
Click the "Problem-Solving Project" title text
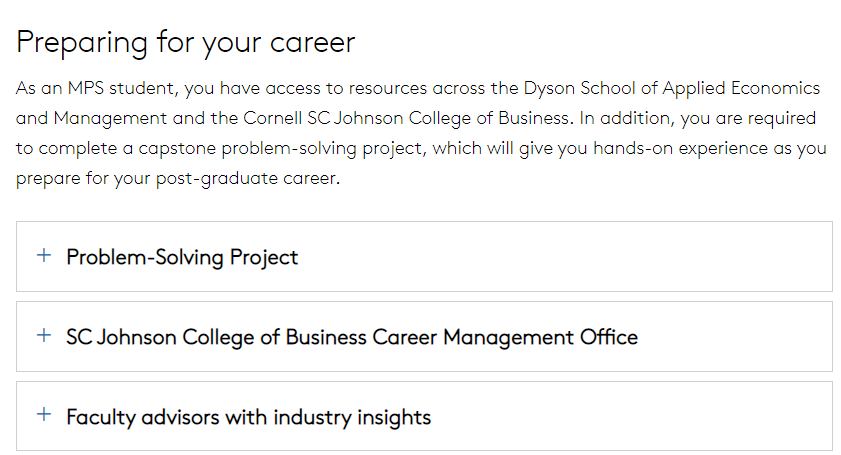click(182, 257)
